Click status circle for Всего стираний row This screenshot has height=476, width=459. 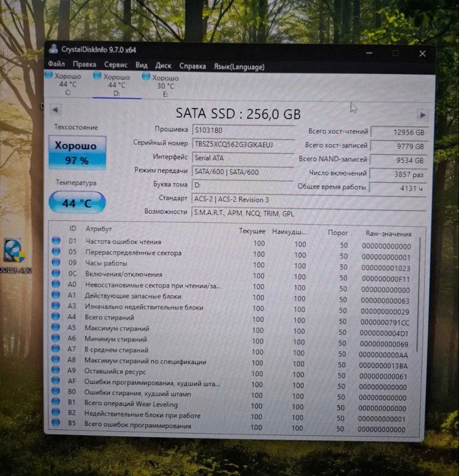click(56, 317)
